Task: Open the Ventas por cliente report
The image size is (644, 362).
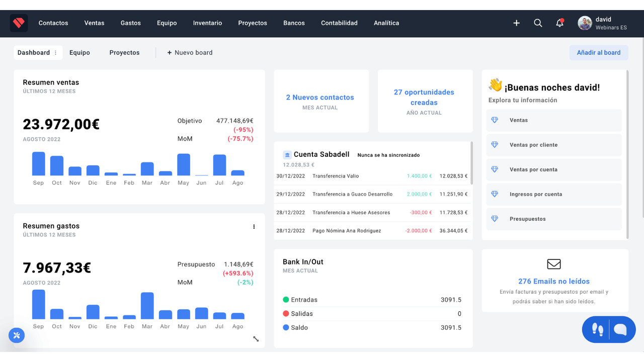Action: 554,145
